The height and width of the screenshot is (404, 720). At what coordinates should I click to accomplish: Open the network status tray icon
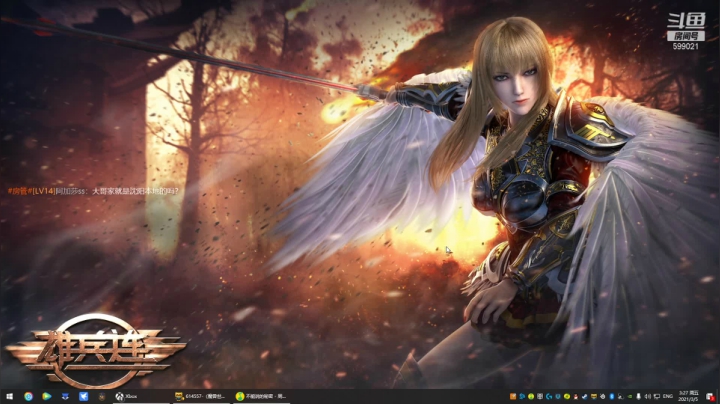click(657, 396)
